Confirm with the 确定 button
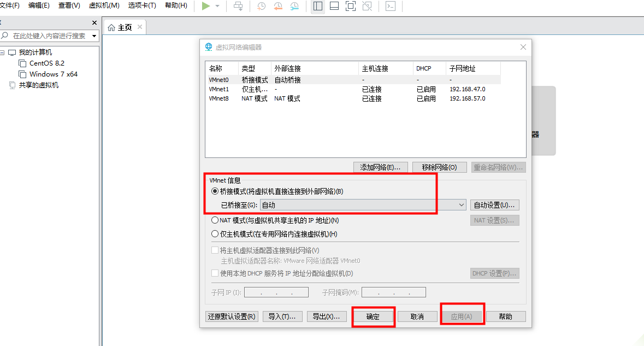Image resolution: width=644 pixels, height=346 pixels. click(373, 316)
